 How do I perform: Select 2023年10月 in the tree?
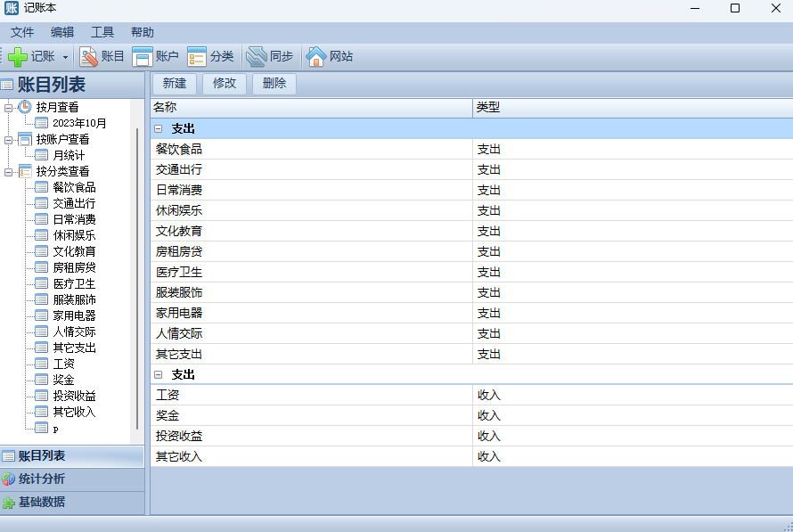tap(78, 123)
